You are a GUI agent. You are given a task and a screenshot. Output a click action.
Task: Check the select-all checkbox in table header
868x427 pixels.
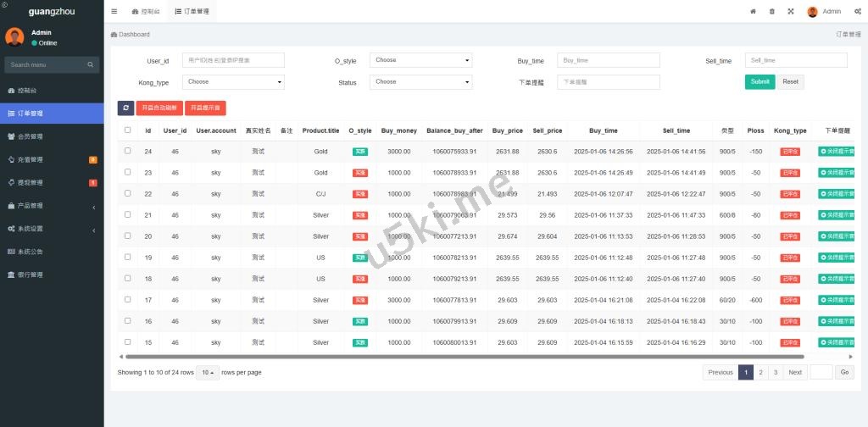pos(128,130)
